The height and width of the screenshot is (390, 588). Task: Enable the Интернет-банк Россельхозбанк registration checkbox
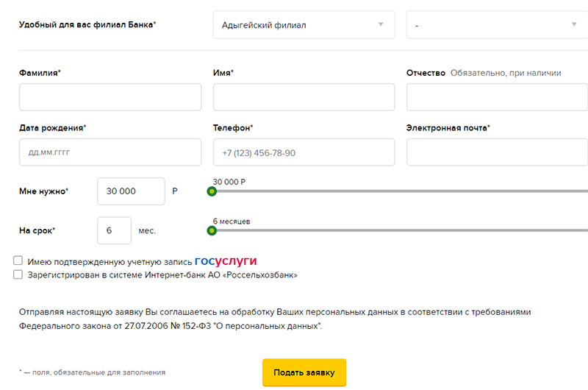(18, 274)
